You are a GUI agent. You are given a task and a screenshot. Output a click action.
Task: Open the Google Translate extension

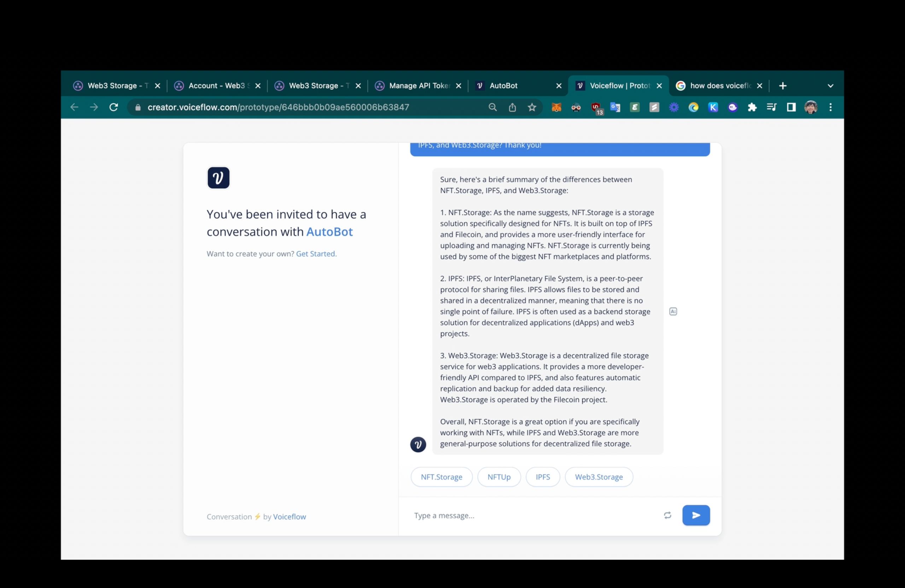coord(615,107)
